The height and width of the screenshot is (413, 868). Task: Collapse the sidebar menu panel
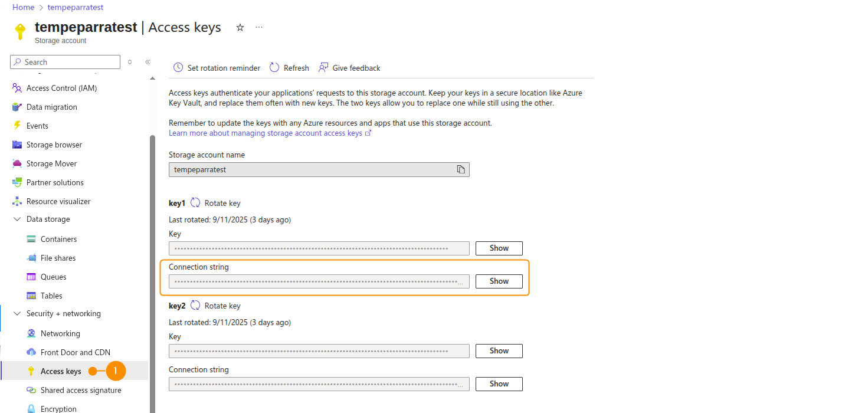[148, 62]
